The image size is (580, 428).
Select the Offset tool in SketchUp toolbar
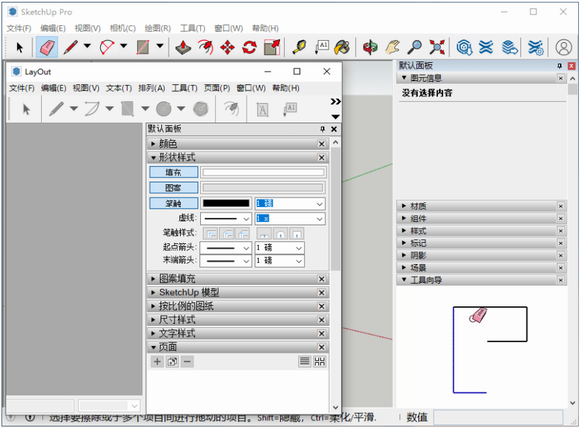(205, 47)
